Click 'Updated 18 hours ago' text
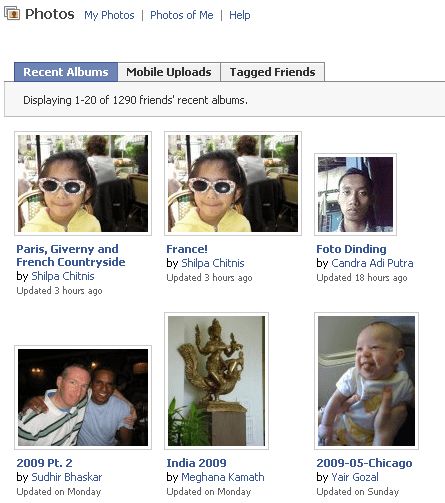 coord(362,278)
